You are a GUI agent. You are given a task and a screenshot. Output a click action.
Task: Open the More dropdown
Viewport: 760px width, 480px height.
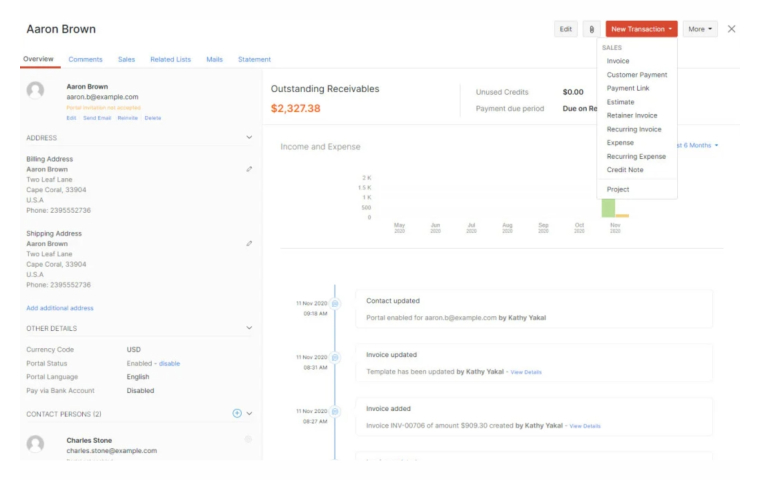(x=700, y=29)
